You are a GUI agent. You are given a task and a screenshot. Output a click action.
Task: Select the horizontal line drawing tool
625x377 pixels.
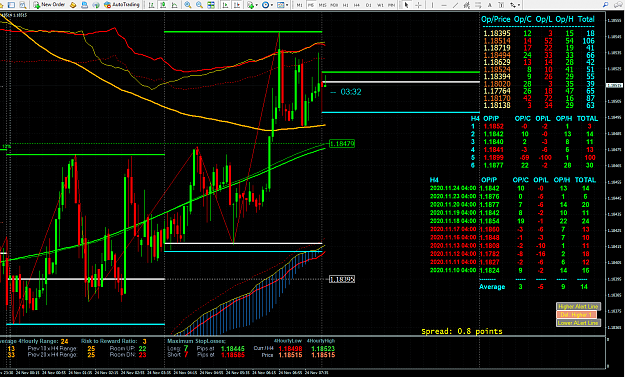coord(444,5)
